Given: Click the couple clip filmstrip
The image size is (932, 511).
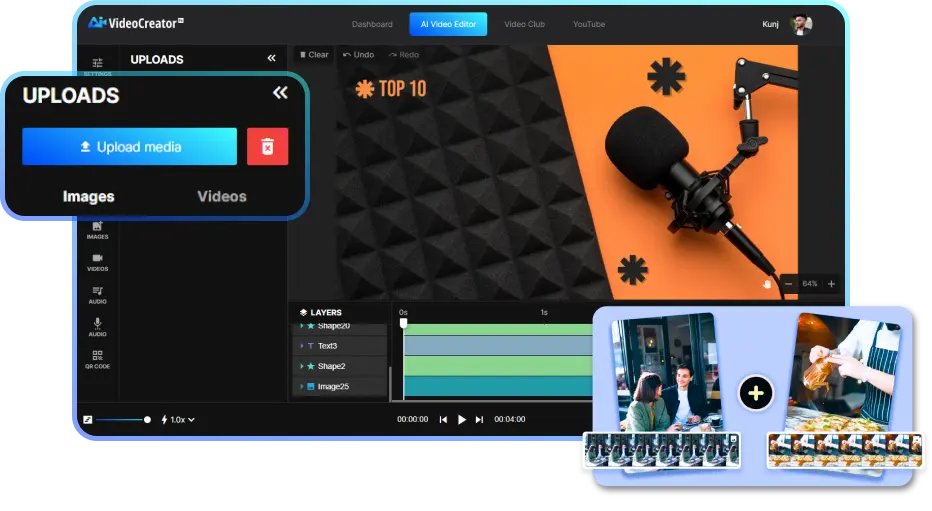Looking at the screenshot, I should 662,450.
